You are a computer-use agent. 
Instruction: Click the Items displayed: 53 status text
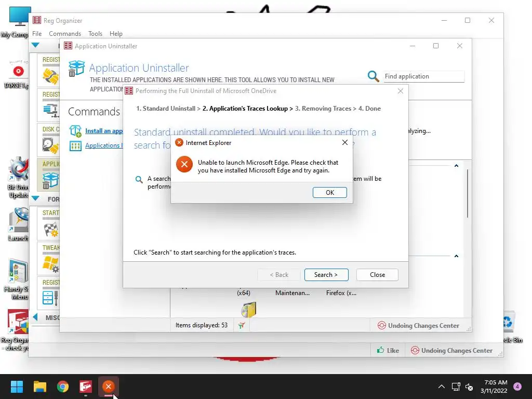201,325
